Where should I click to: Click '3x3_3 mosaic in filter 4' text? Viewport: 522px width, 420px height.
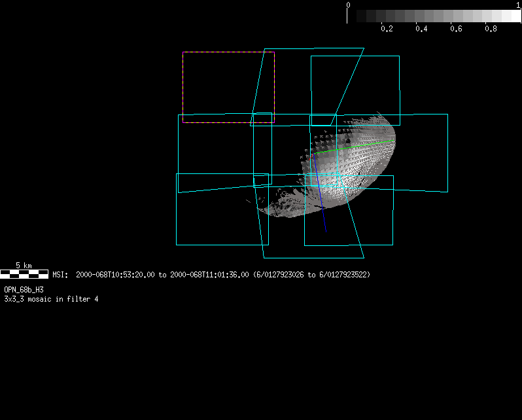tap(51, 299)
